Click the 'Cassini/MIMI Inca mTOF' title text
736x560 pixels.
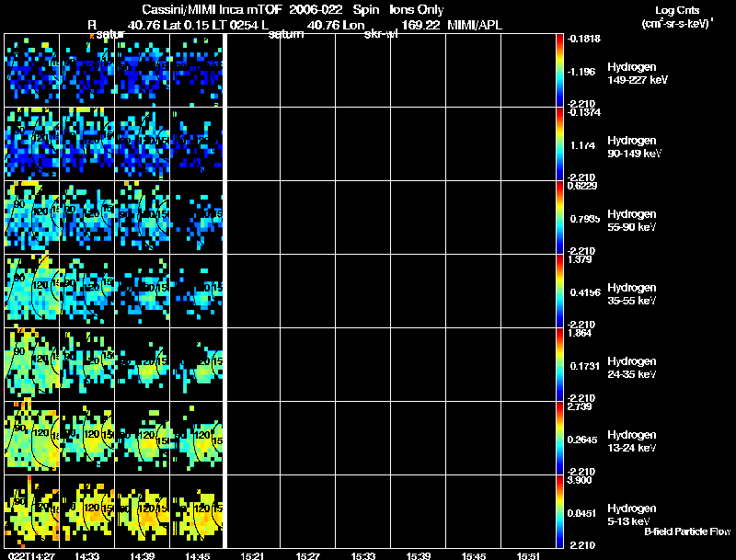tap(212, 9)
